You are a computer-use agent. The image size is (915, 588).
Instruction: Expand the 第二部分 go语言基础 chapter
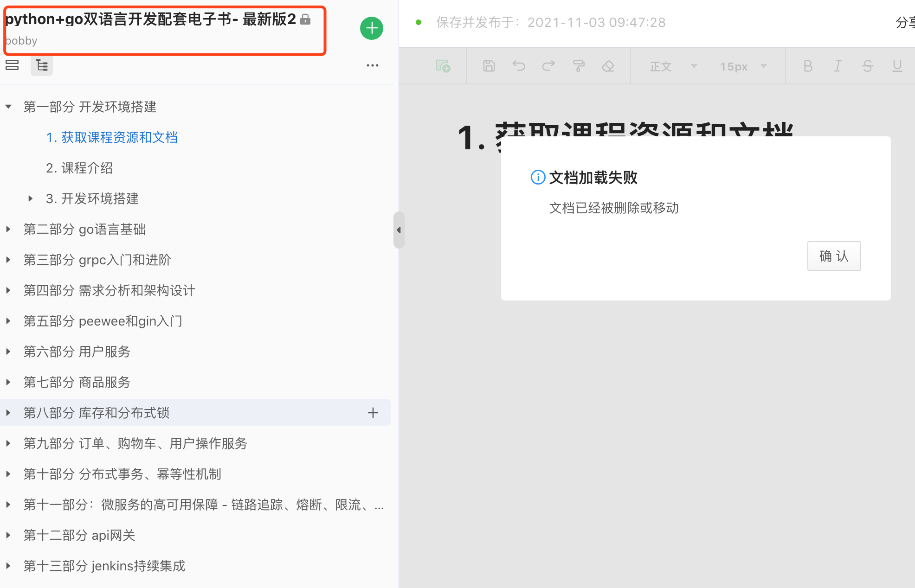[8, 229]
